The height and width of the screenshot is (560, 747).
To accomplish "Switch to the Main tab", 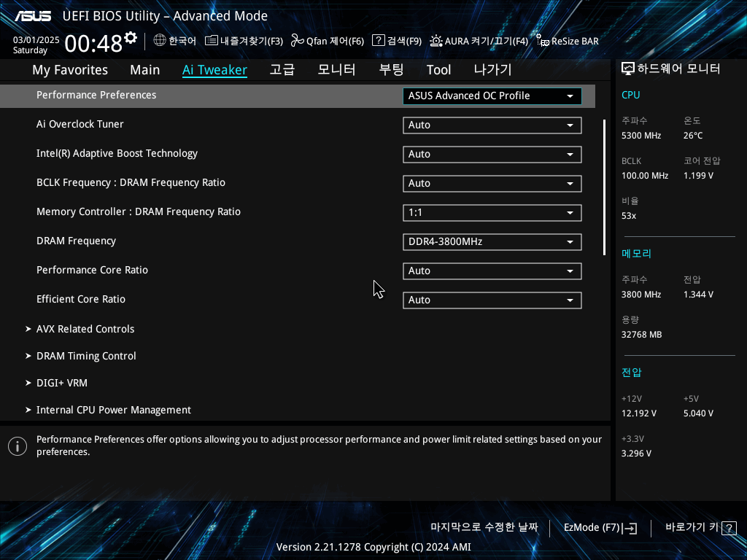I will pos(145,70).
